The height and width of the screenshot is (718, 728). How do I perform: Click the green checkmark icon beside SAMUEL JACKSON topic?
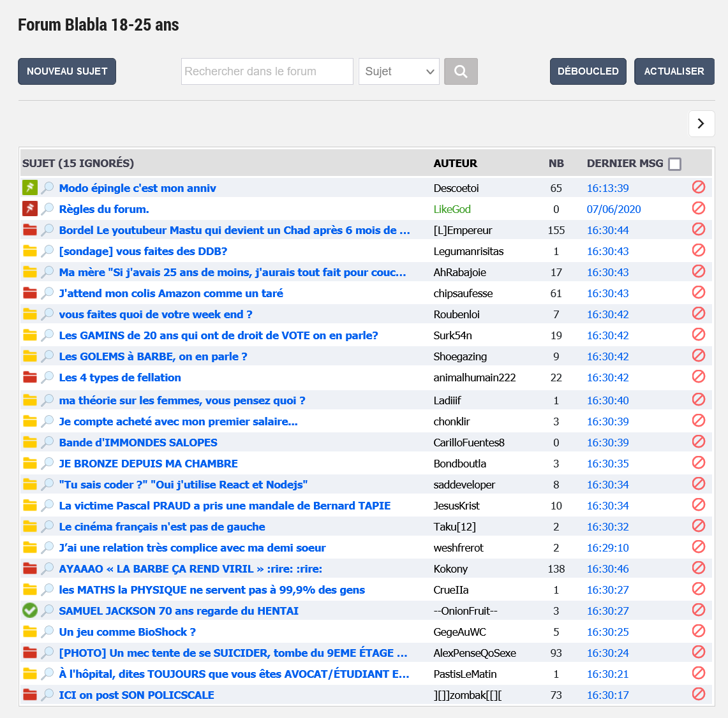click(30, 610)
